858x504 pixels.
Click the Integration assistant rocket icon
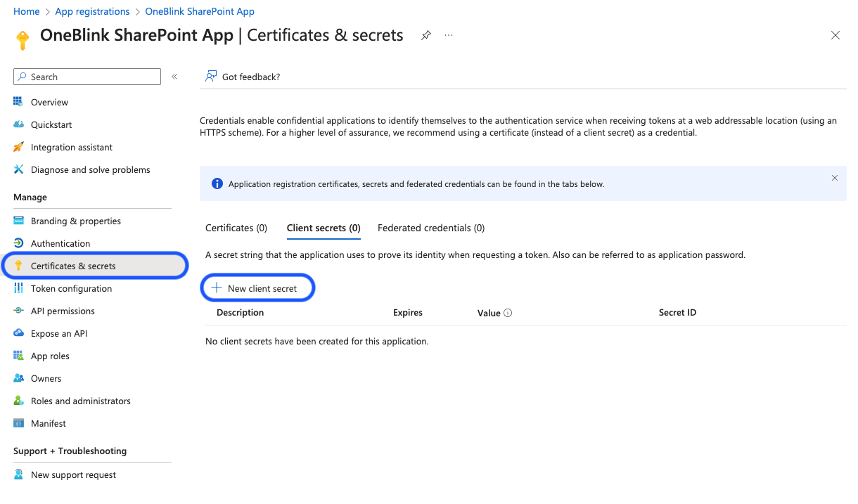coord(18,147)
